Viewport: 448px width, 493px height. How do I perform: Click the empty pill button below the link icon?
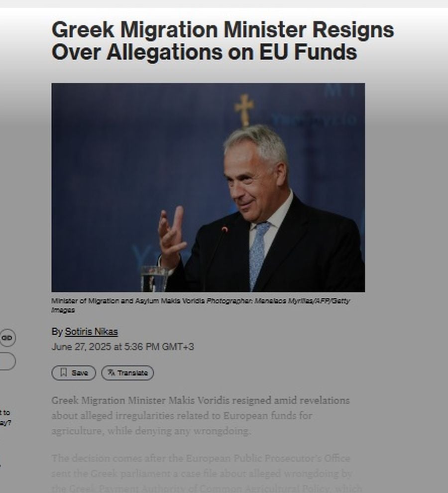7,361
